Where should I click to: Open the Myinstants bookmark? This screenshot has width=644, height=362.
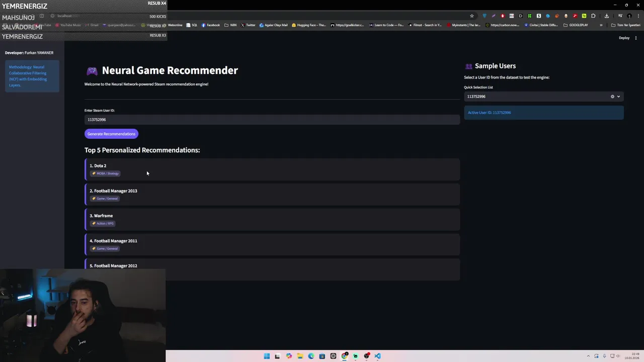(463, 25)
